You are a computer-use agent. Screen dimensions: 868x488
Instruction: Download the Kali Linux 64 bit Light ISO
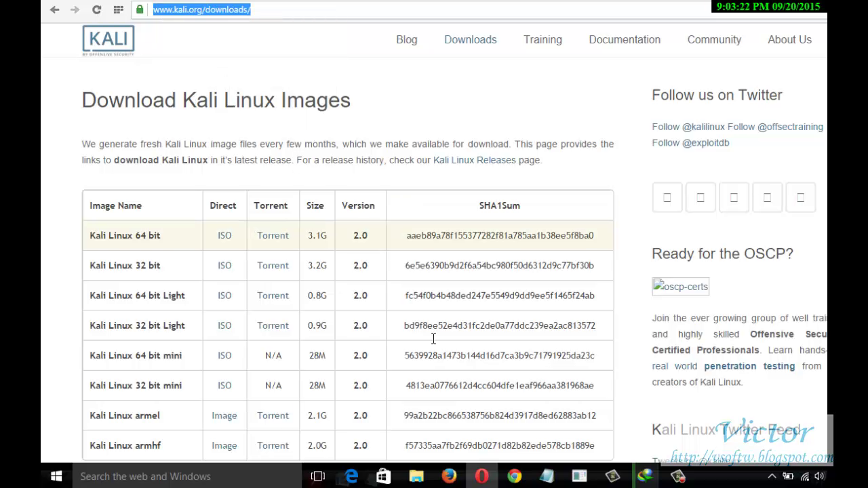[x=224, y=296]
